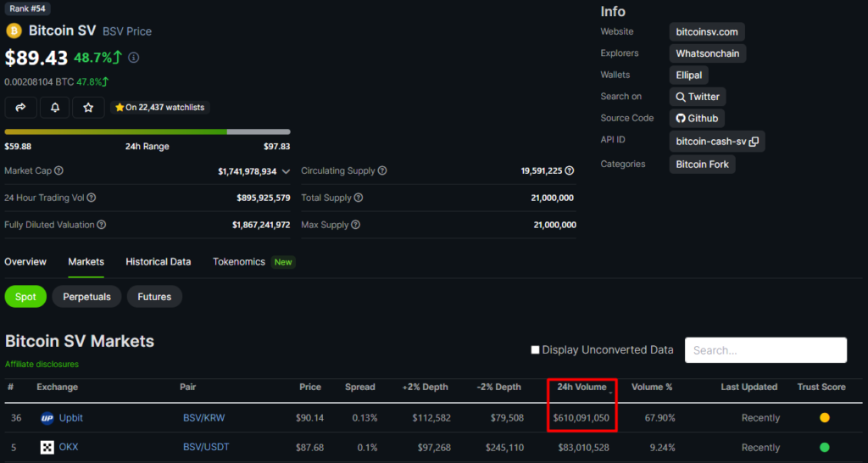Sort by the Volume % column header
The width and height of the screenshot is (868, 463).
pyautogui.click(x=652, y=388)
